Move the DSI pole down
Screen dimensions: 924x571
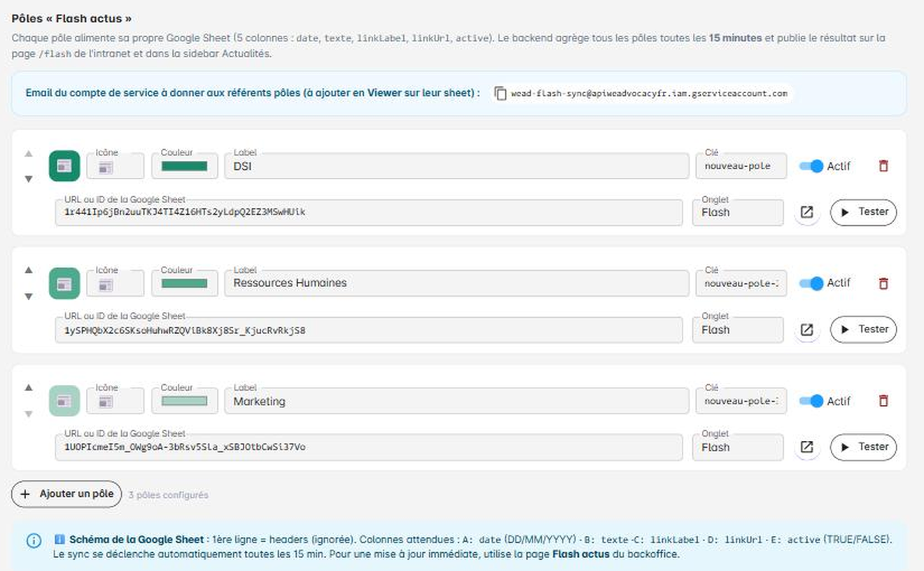pos(29,179)
